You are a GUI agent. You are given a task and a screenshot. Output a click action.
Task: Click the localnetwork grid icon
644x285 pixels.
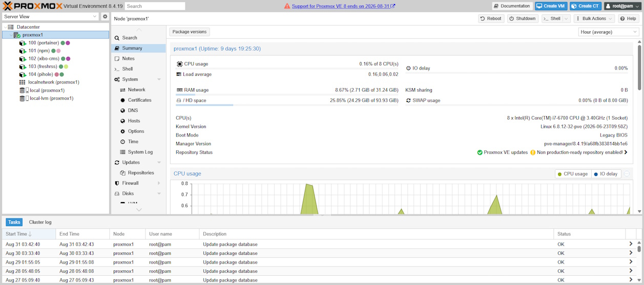(23, 82)
